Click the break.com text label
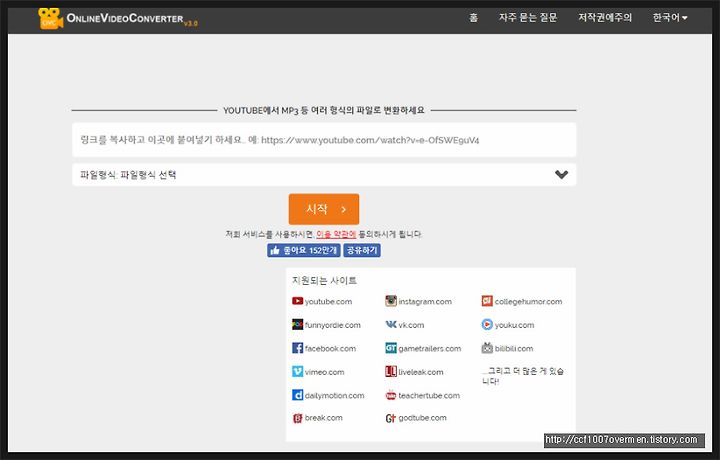This screenshot has width=720, height=460. (x=324, y=418)
